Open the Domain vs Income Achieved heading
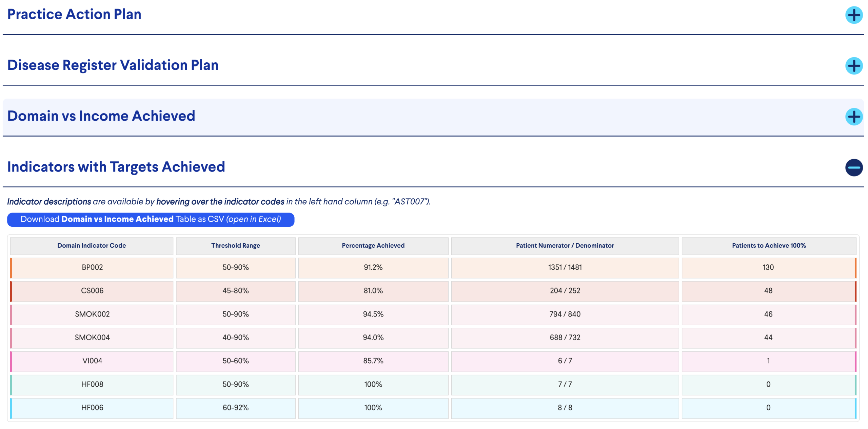Viewport: 868px width, 429px height. click(x=101, y=116)
